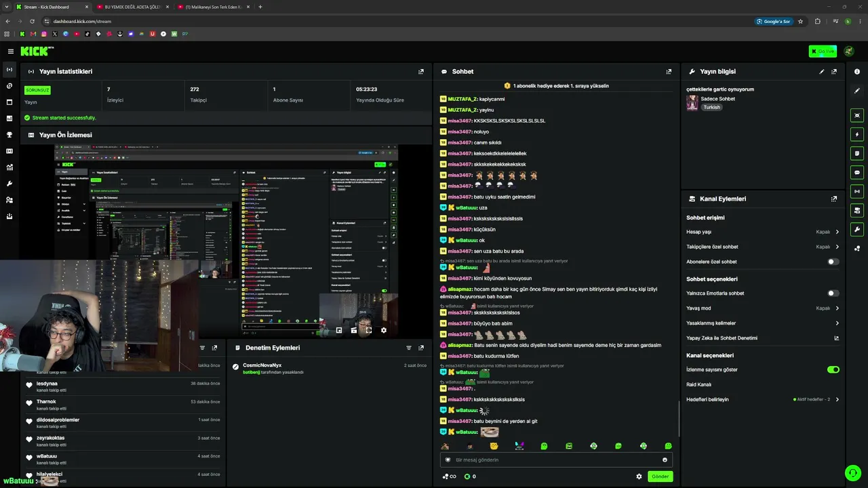Click the note icon in right sidebar
Image resolution: width=868 pixels, height=488 pixels.
click(857, 153)
